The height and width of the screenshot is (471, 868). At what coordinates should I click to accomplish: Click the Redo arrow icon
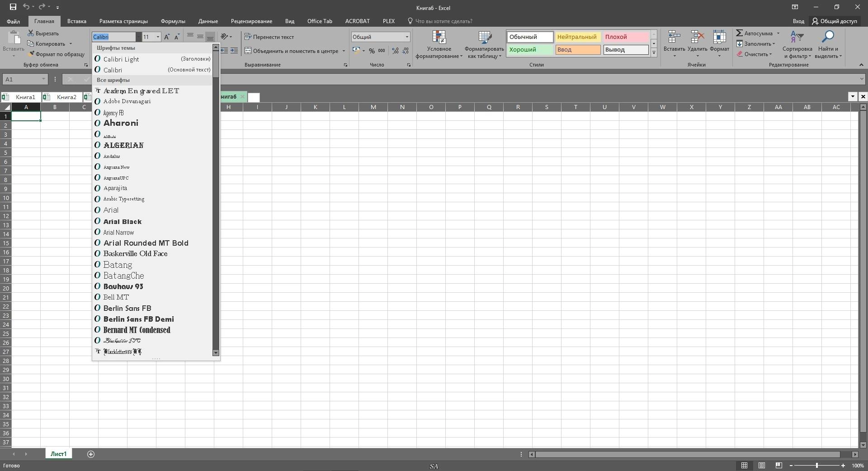[x=42, y=7]
